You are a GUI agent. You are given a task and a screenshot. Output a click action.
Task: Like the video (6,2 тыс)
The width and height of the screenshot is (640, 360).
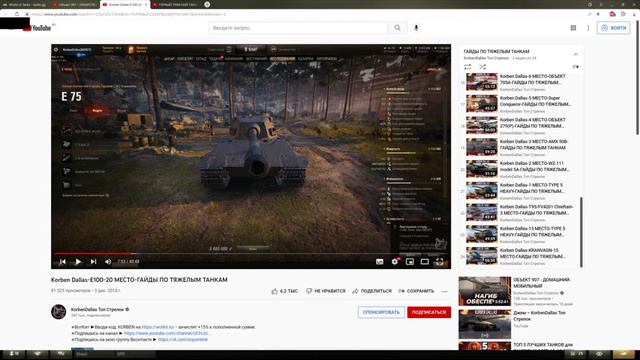[284, 291]
